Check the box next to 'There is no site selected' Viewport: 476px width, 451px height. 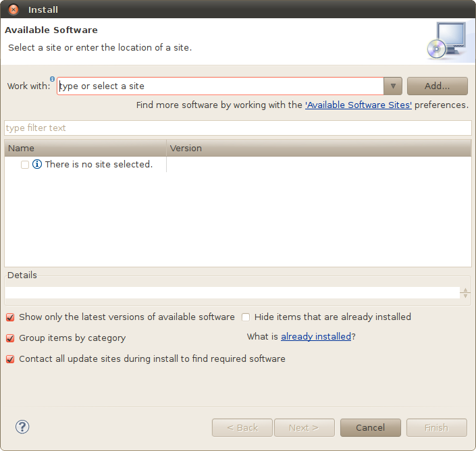(25, 165)
